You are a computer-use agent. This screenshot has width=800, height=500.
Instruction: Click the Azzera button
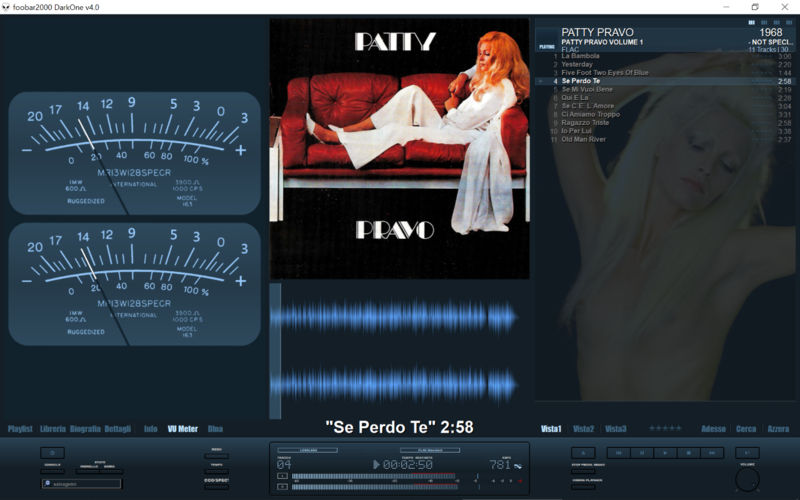(777, 429)
